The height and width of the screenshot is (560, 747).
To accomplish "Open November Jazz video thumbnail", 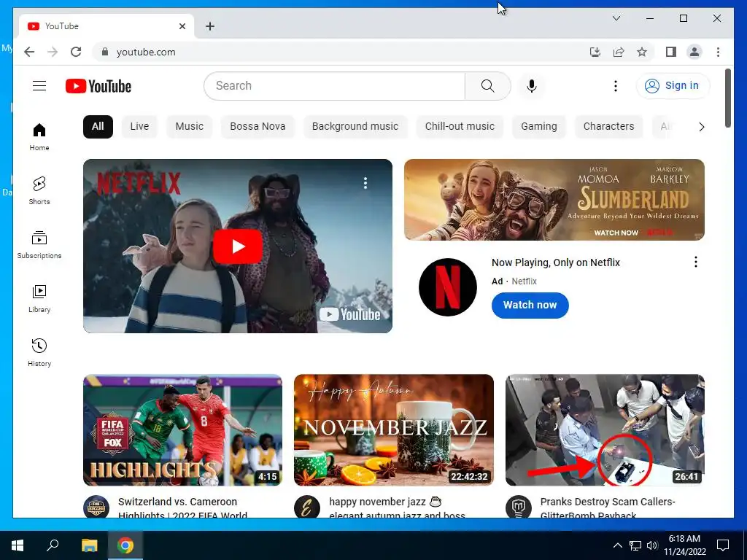I will (393, 430).
